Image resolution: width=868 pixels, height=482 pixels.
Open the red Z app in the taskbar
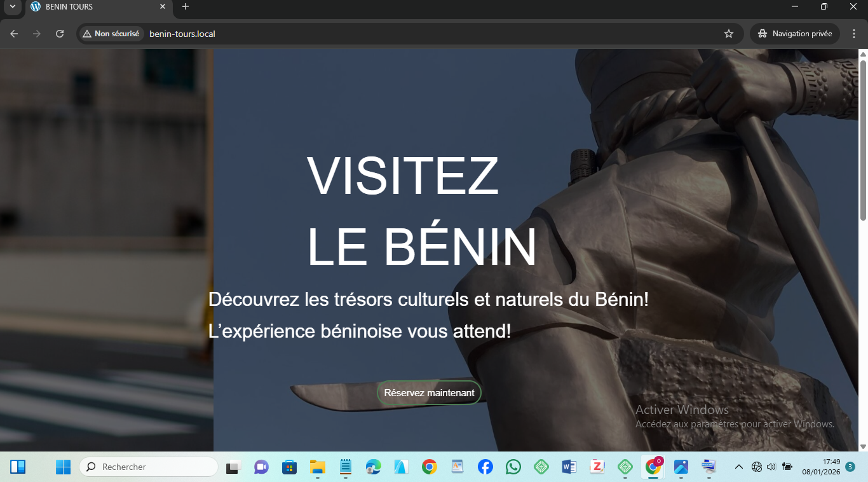[597, 467]
